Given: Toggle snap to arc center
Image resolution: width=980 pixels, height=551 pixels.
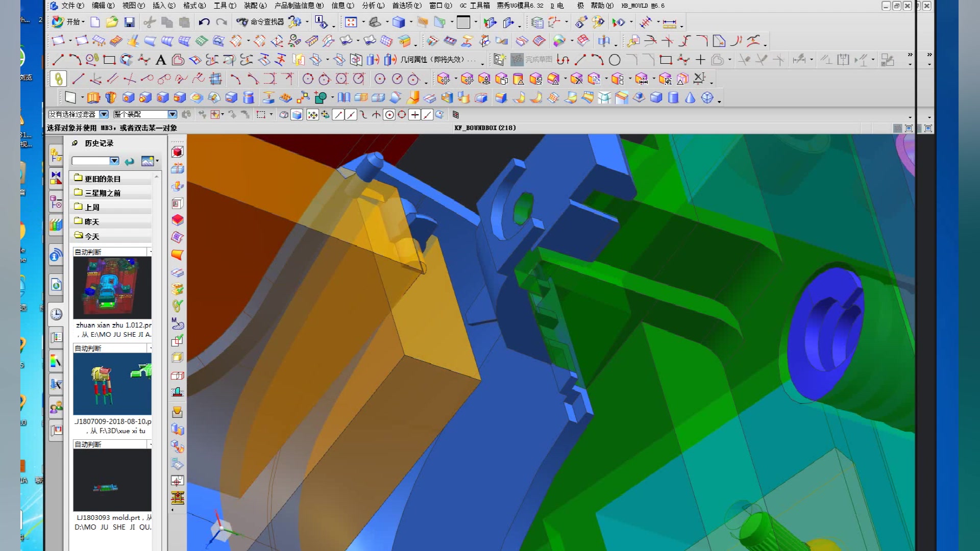Looking at the screenshot, I should [389, 115].
